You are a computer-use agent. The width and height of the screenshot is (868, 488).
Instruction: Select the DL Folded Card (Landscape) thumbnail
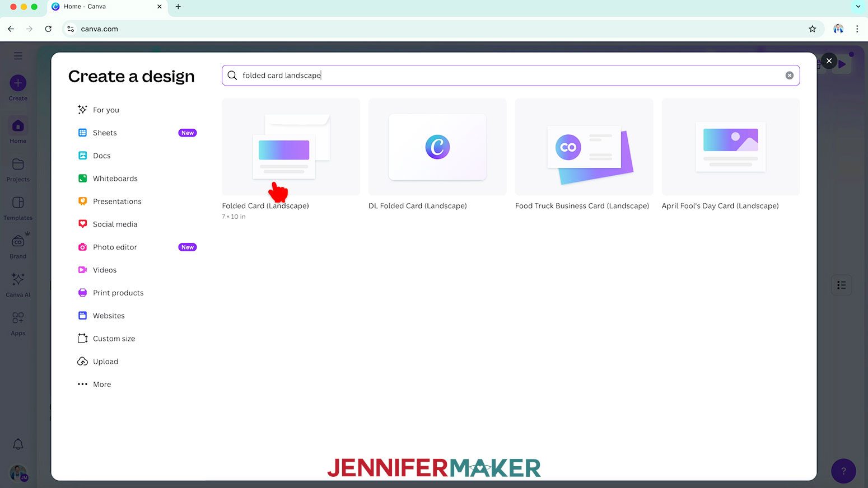pyautogui.click(x=437, y=147)
